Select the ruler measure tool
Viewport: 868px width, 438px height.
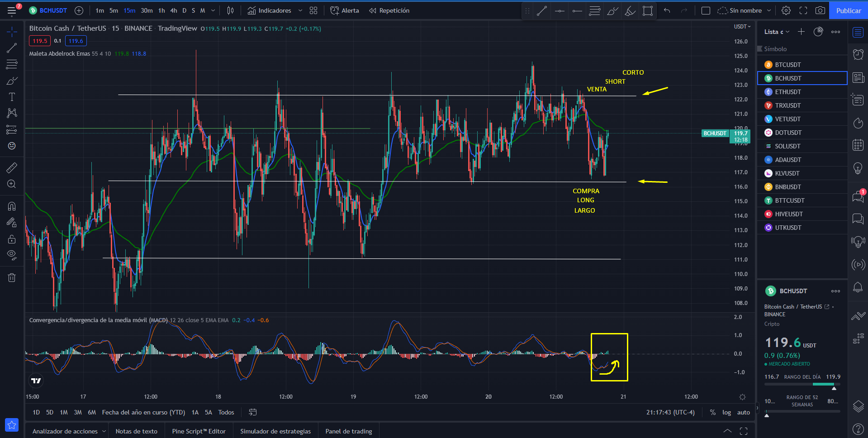[12, 168]
